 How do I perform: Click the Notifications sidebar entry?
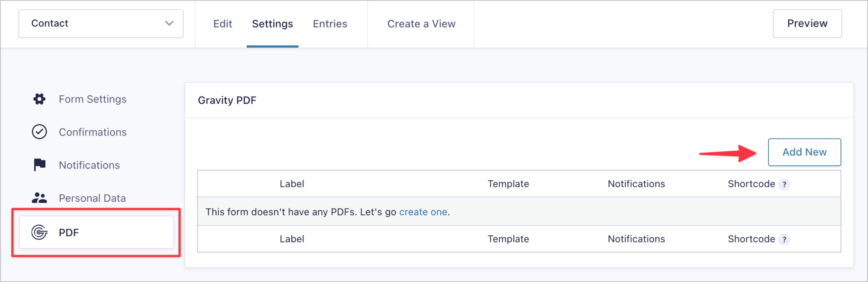tap(89, 165)
